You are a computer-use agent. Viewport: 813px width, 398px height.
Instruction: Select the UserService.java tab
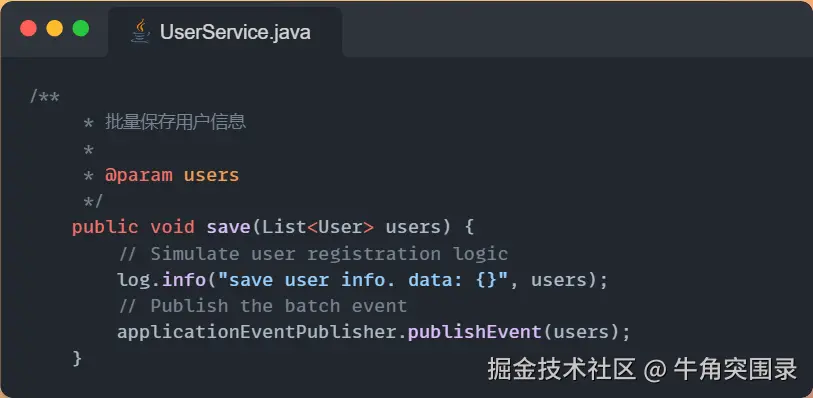click(x=225, y=32)
